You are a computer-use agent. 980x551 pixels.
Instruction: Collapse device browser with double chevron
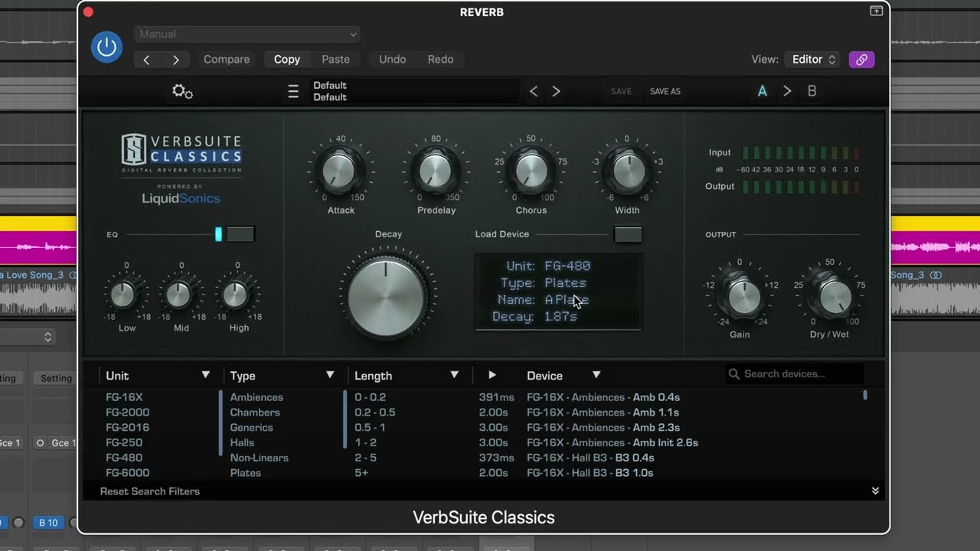[875, 491]
